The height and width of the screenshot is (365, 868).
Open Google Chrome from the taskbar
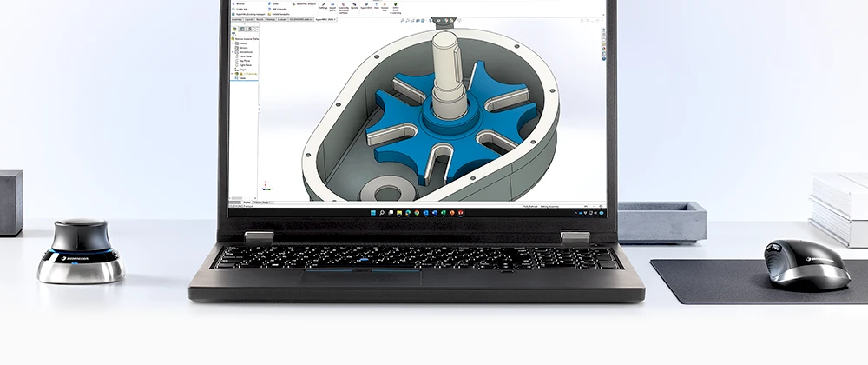pos(418,213)
